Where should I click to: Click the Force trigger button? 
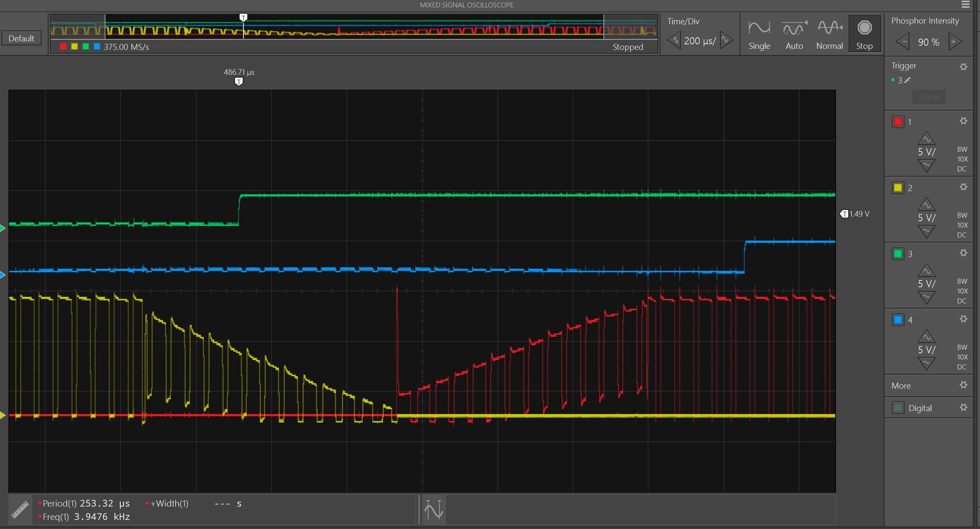[x=929, y=97]
